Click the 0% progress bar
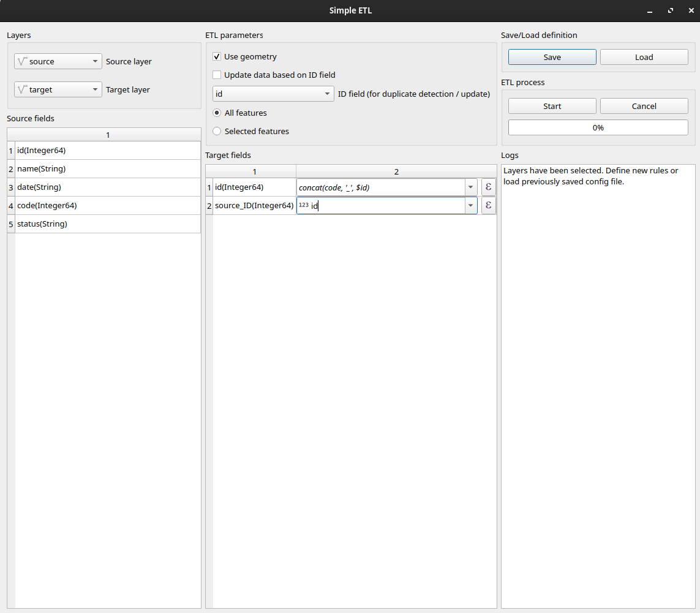700x613 pixels. [598, 127]
